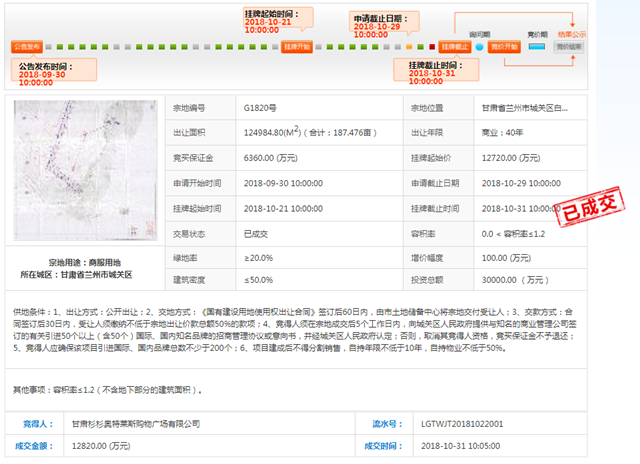The height and width of the screenshot is (464, 640).
Task: Click the blue 竞价期 bar indicator
Action: (537, 47)
